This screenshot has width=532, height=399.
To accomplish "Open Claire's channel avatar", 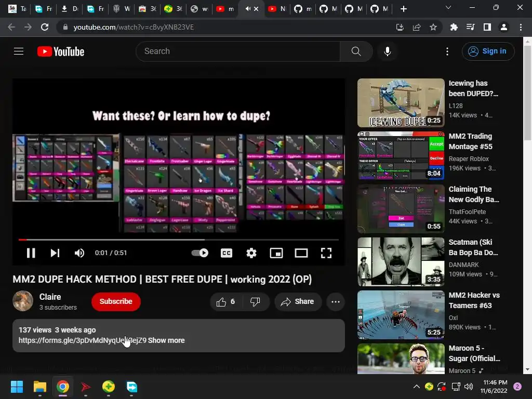I will [23, 301].
